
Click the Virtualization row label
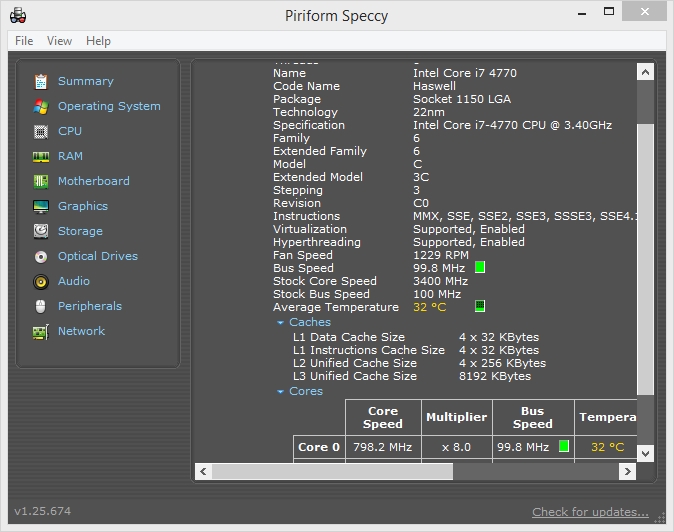[x=309, y=229]
